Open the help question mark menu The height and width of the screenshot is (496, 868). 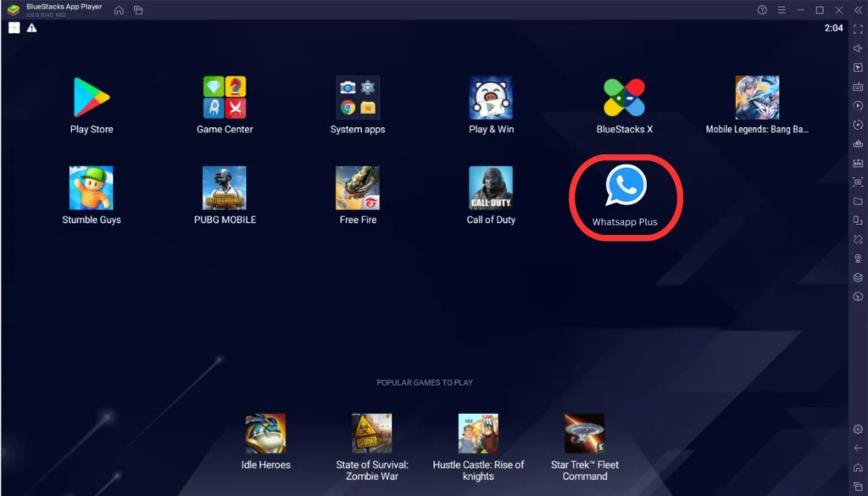pos(761,10)
